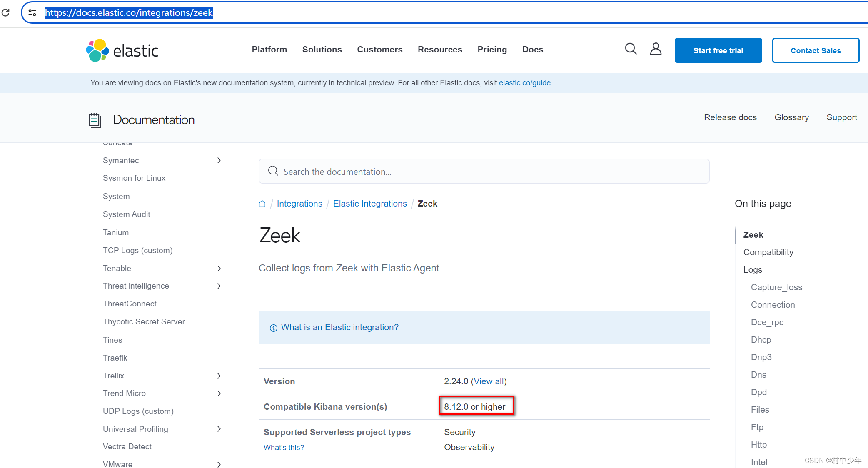Open System in the sidebar

(x=116, y=197)
